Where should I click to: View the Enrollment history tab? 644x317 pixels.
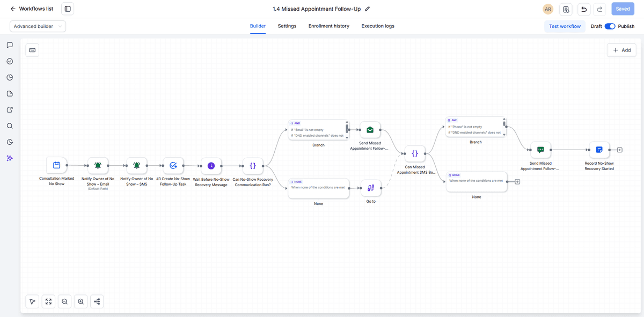329,26
